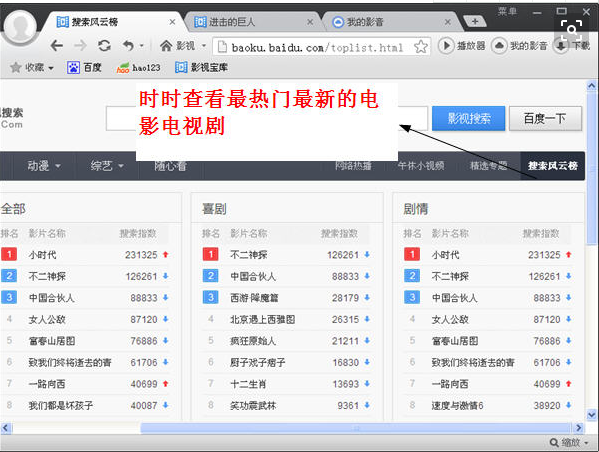The width and height of the screenshot is (599, 452).
Task: Click the address bar URL
Action: point(317,47)
